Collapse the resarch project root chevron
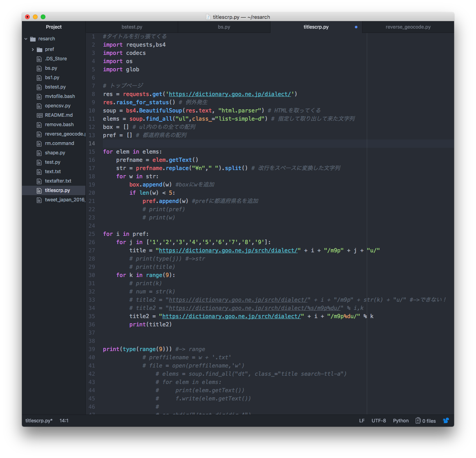 tap(26, 39)
